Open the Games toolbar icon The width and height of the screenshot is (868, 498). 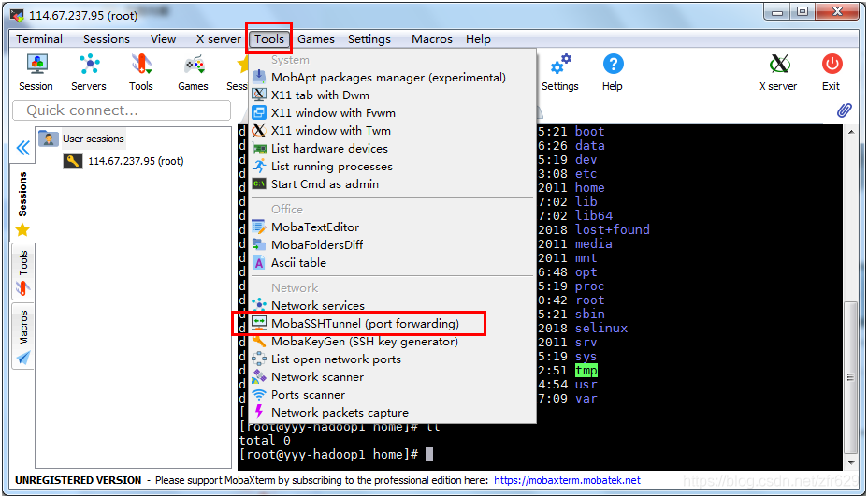194,72
